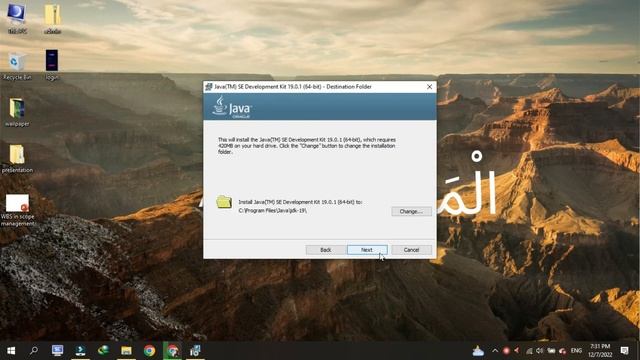This screenshot has height=360, width=640.
Task: Click the install path text C:\Program Files\Java\jdk-19\
Action: click(x=272, y=211)
